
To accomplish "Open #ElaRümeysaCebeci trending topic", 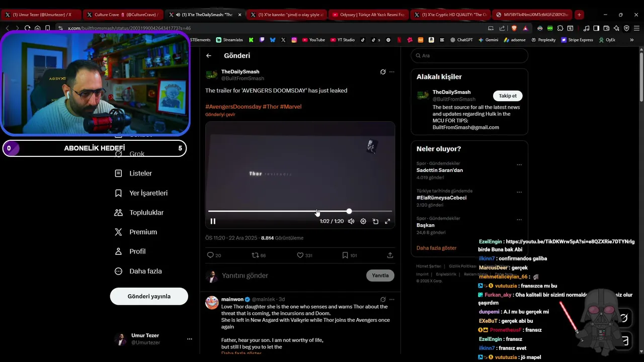I will click(441, 198).
